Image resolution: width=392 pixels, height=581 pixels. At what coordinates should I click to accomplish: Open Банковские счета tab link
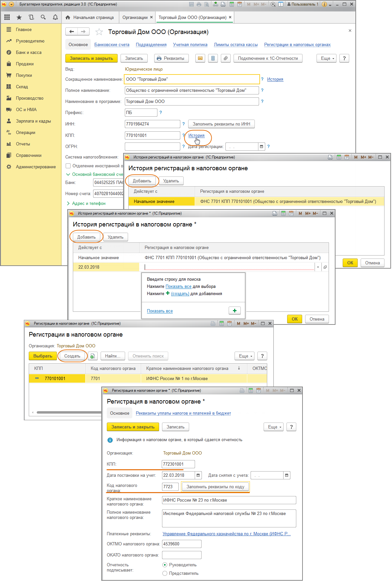[112, 45]
